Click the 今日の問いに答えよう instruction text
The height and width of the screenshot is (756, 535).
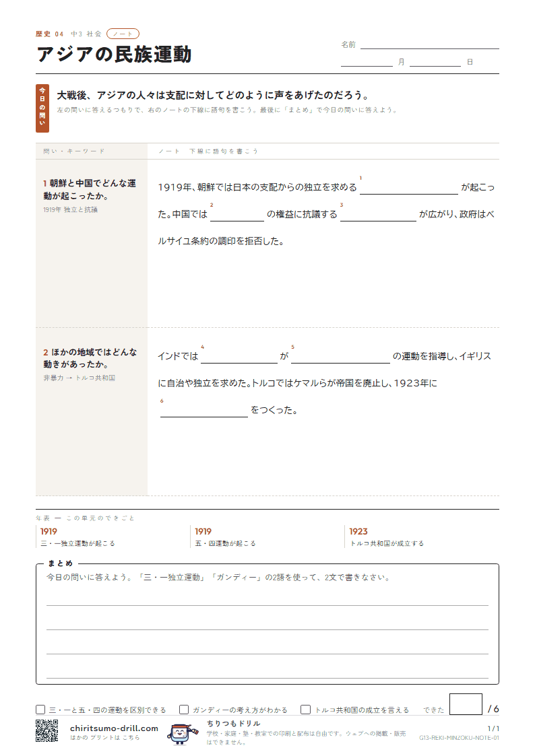click(218, 577)
